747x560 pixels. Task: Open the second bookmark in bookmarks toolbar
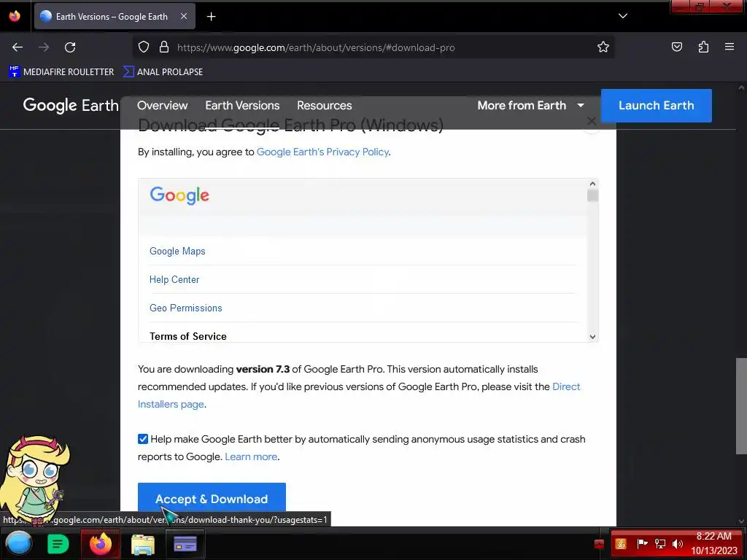click(163, 72)
